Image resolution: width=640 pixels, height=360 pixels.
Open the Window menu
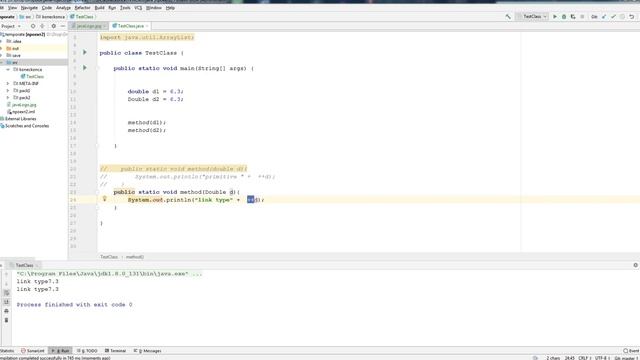pos(154,8)
